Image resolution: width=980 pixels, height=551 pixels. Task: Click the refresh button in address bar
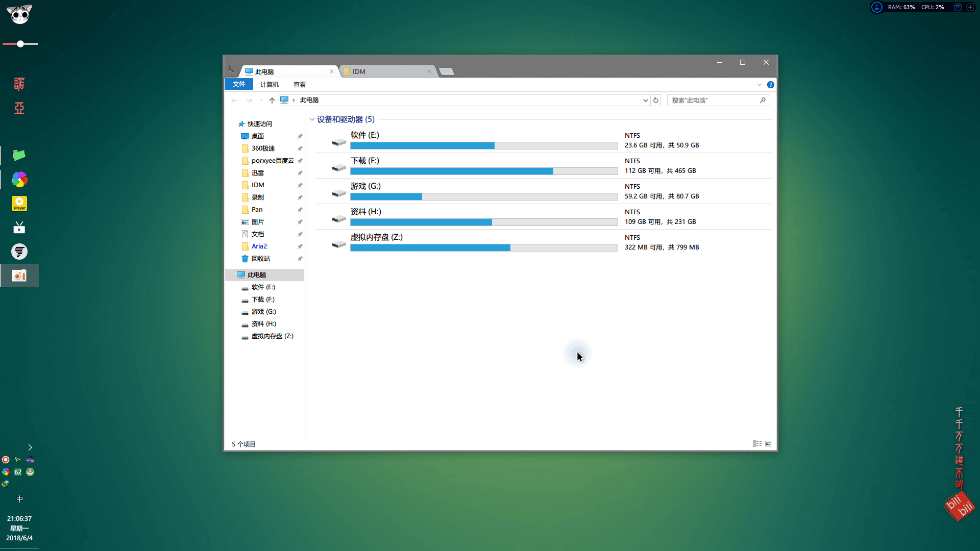click(656, 101)
